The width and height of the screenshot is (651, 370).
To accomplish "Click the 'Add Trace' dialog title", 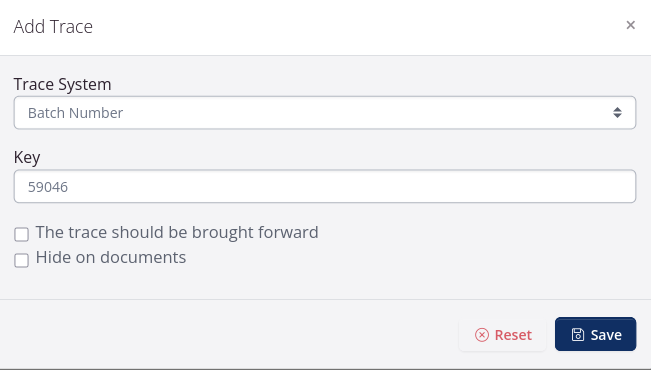I will [x=53, y=27].
